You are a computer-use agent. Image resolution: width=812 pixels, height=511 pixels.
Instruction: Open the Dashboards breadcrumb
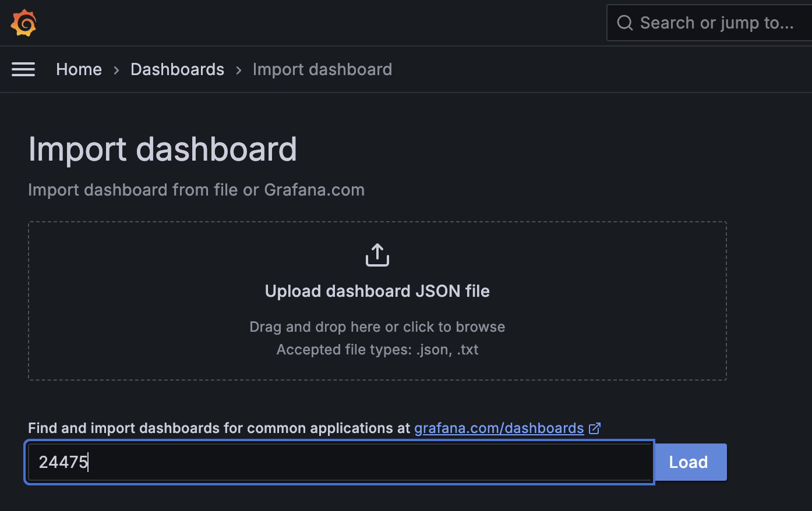coord(177,69)
